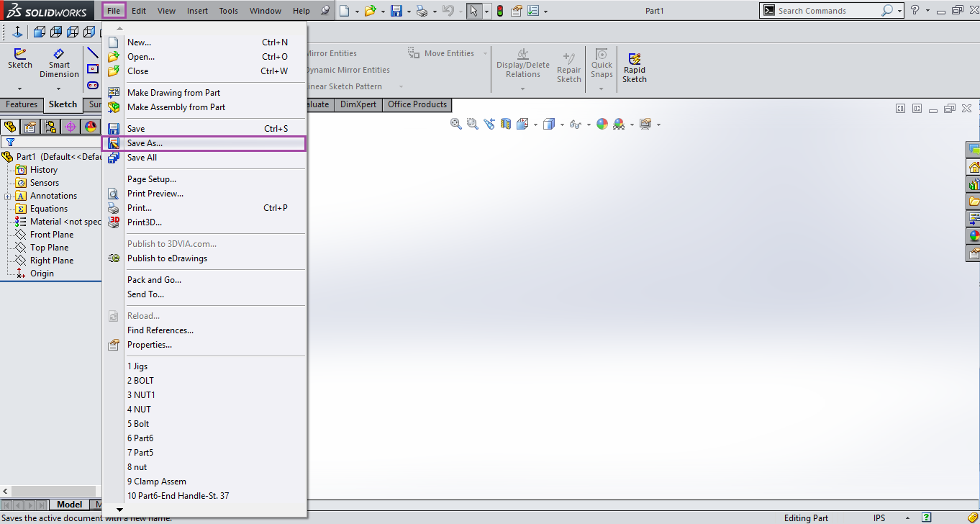Click the Options icon in top toolbar
This screenshot has height=524, width=980.
533,11
